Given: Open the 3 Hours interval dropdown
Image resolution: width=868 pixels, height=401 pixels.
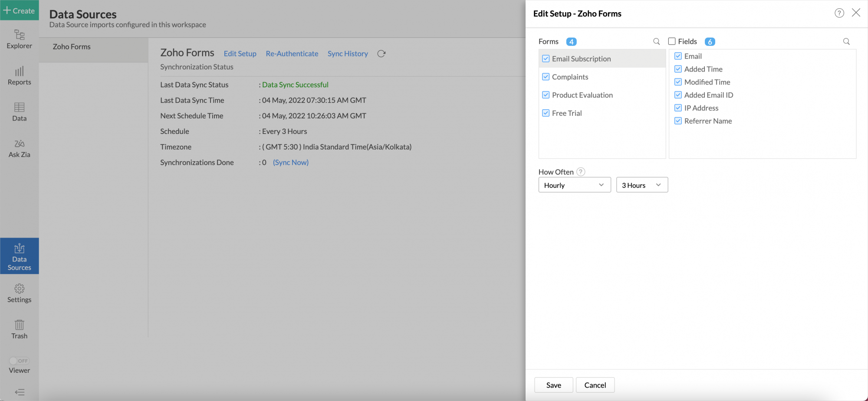Looking at the screenshot, I should coord(642,185).
